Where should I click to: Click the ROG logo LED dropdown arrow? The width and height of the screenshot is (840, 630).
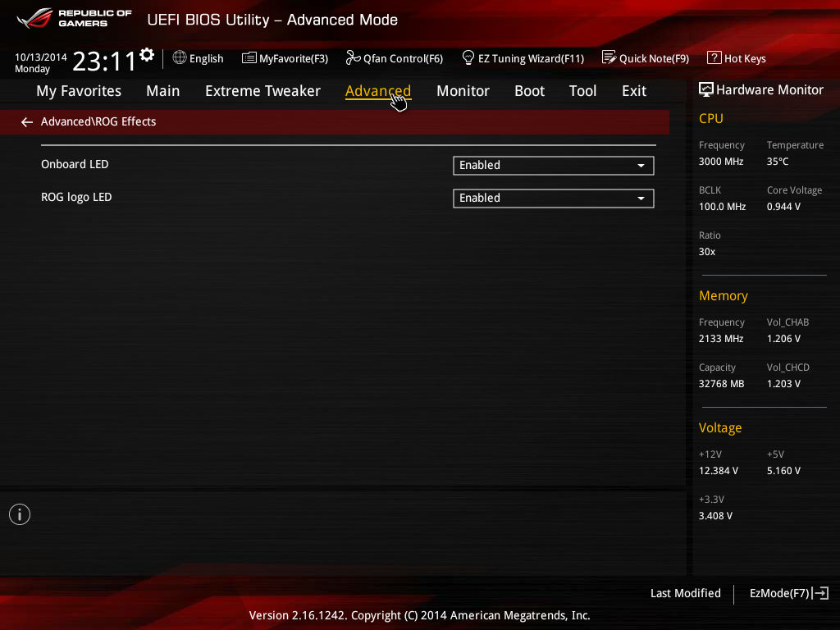[x=641, y=199]
